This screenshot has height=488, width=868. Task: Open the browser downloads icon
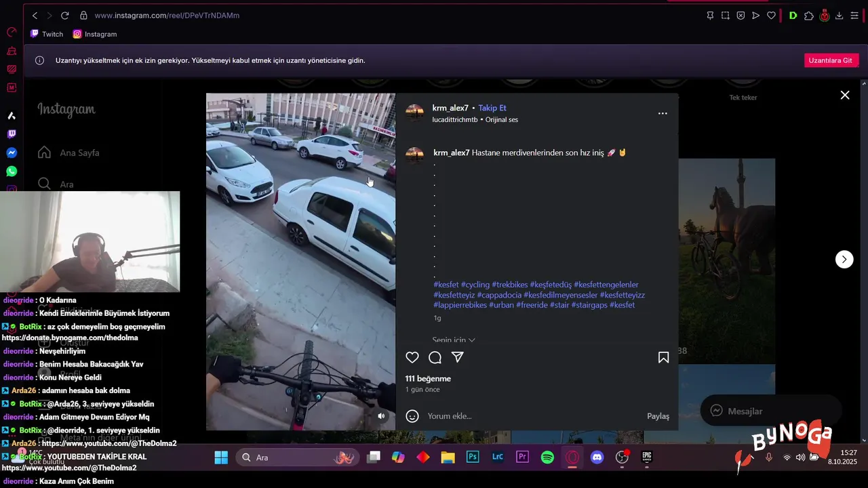[840, 16]
